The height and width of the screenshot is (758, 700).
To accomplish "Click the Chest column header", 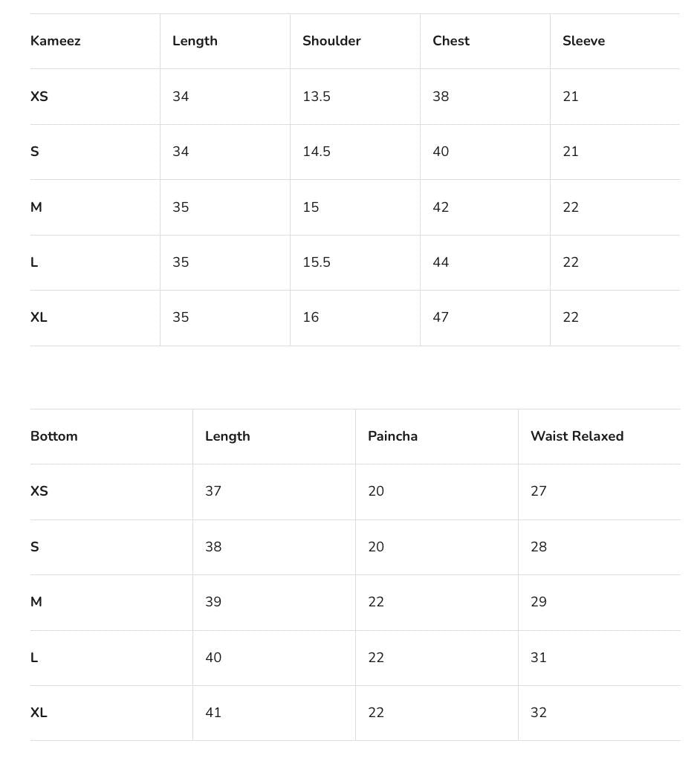I will coord(451,41).
